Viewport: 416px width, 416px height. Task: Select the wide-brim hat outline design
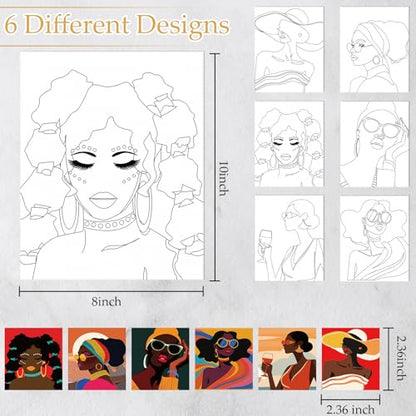point(289,50)
